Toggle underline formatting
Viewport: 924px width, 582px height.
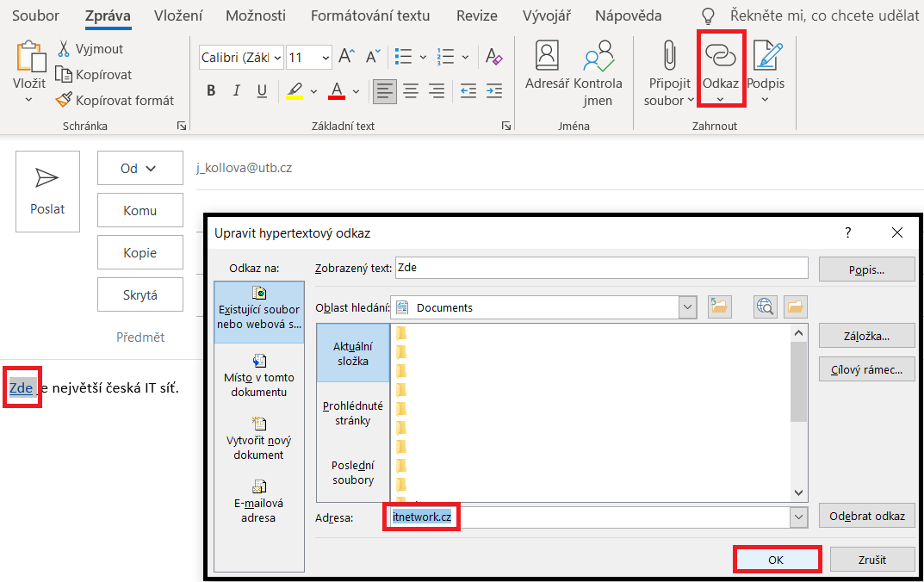pos(261,90)
